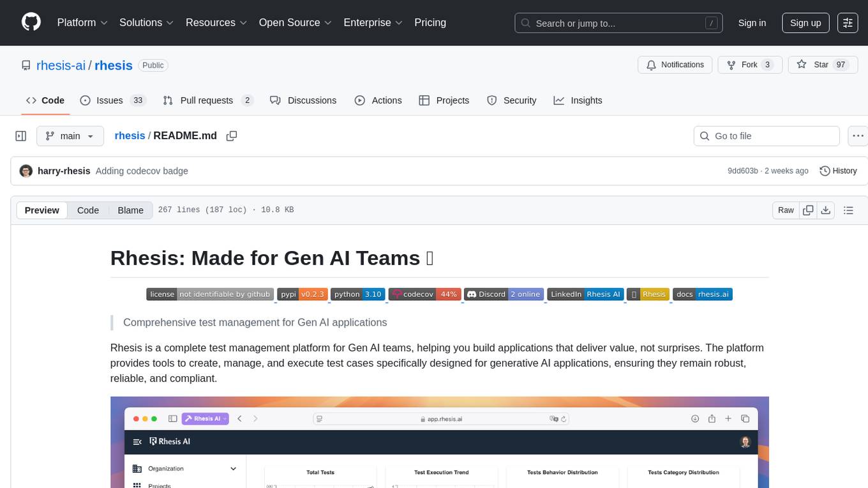Download the raw README file
Viewport: 868px width, 488px height.
825,210
